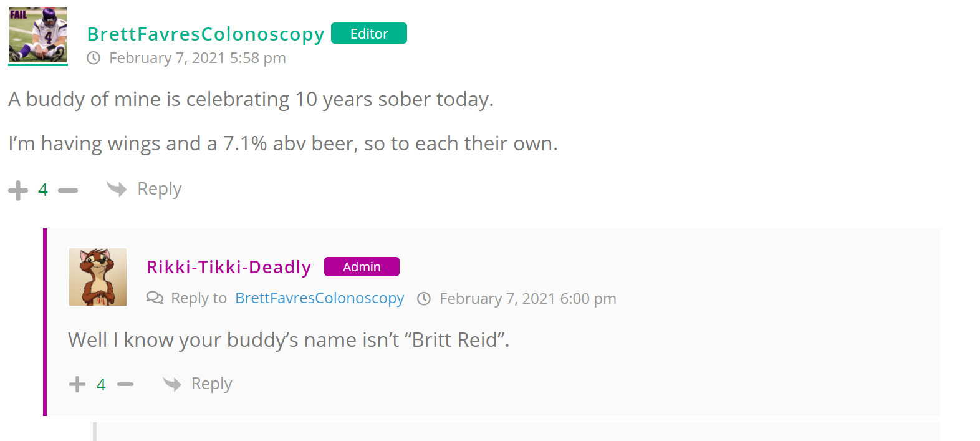The width and height of the screenshot is (980, 441).
Task: Upvote BrettFavresColonoscopy's comment with the plus icon
Action: [18, 190]
